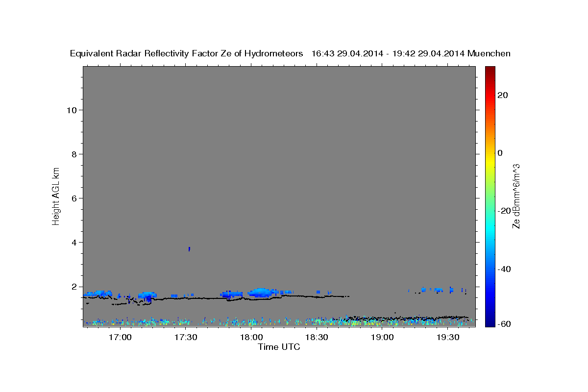Click the 2 km height tick label

pos(74,286)
